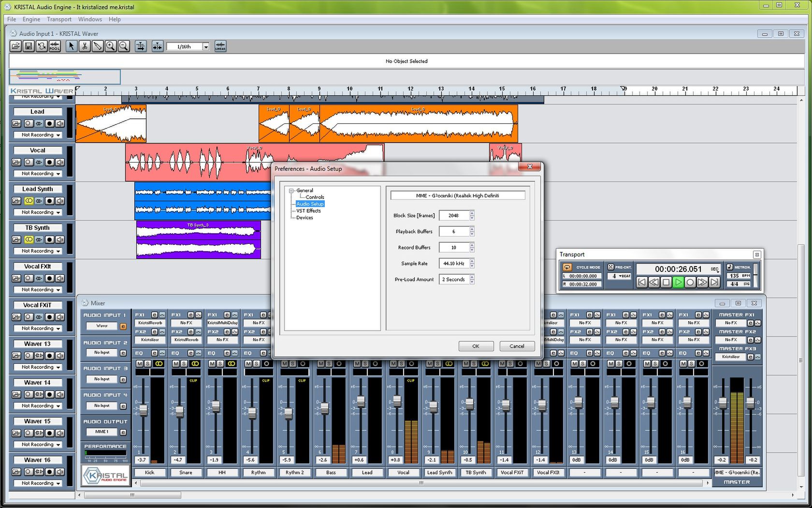Select the pencil draw tool
This screenshot has height=508, width=812.
point(98,46)
